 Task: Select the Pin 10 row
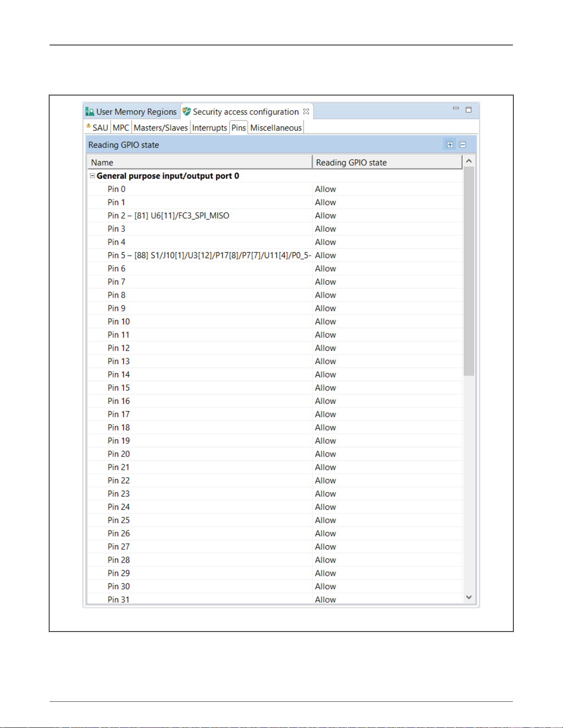tap(275, 322)
